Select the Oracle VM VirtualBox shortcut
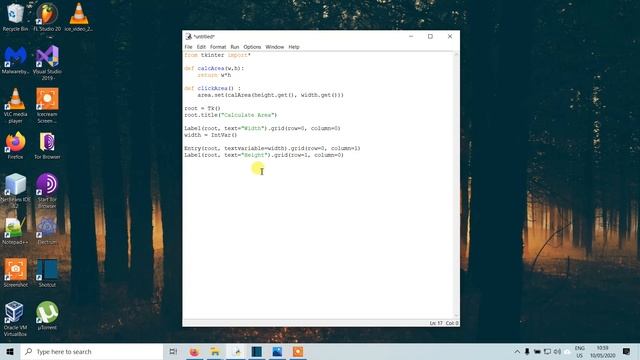The width and height of the screenshot is (640, 360). (15, 319)
